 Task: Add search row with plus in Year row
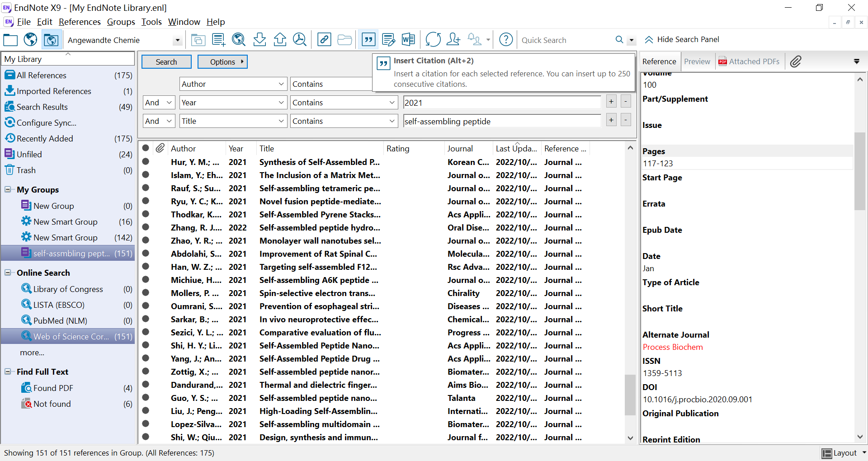coord(611,102)
